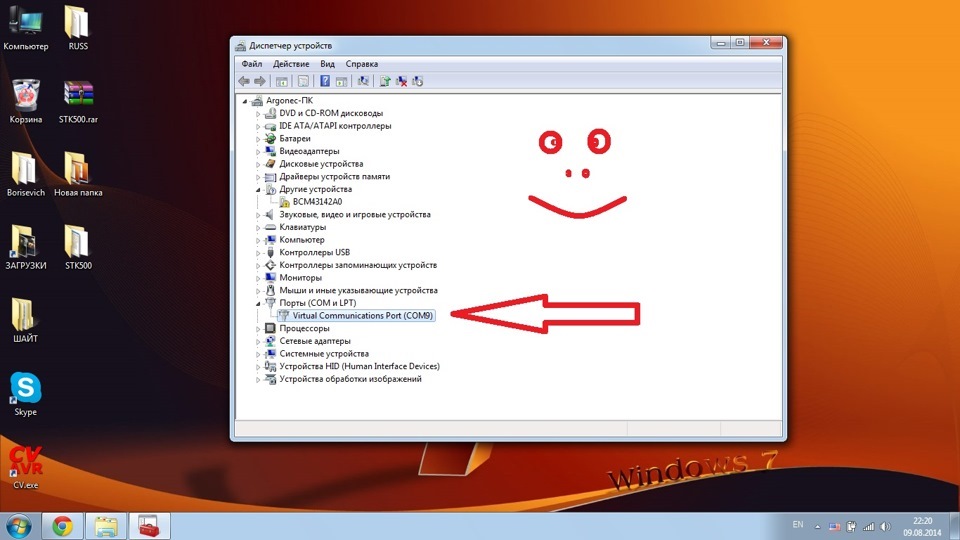Select the CV.exe CodeVisionAVR shortcut
This screenshot has height=540, width=960.
click(26, 467)
